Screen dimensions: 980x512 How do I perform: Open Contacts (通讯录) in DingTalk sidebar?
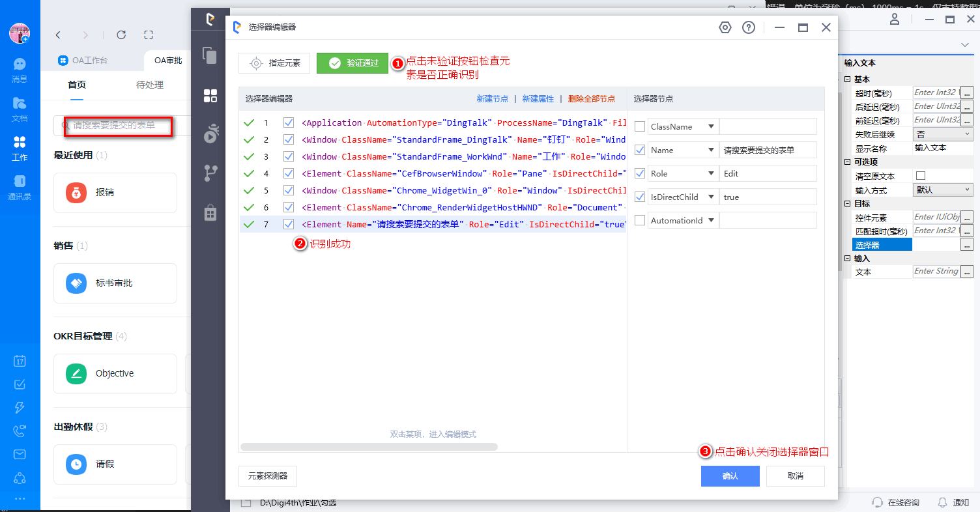click(x=20, y=188)
